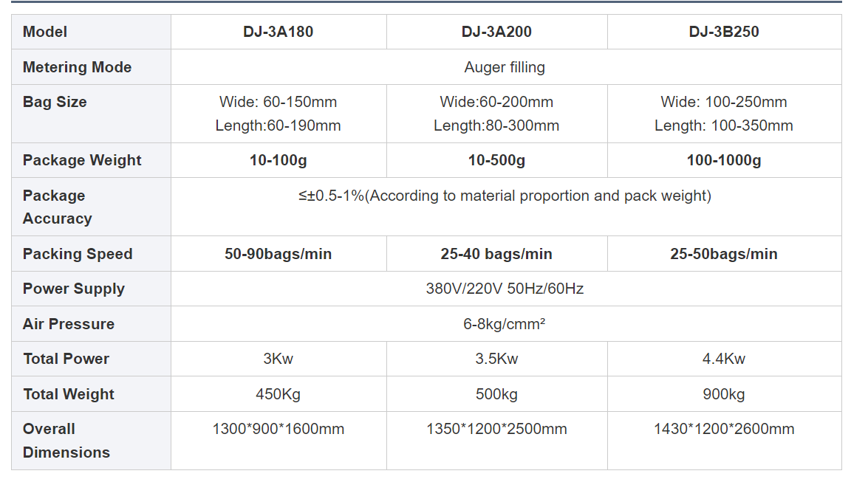868x482 pixels.
Task: Click the DJ-3B250 model header
Action: click(x=724, y=32)
